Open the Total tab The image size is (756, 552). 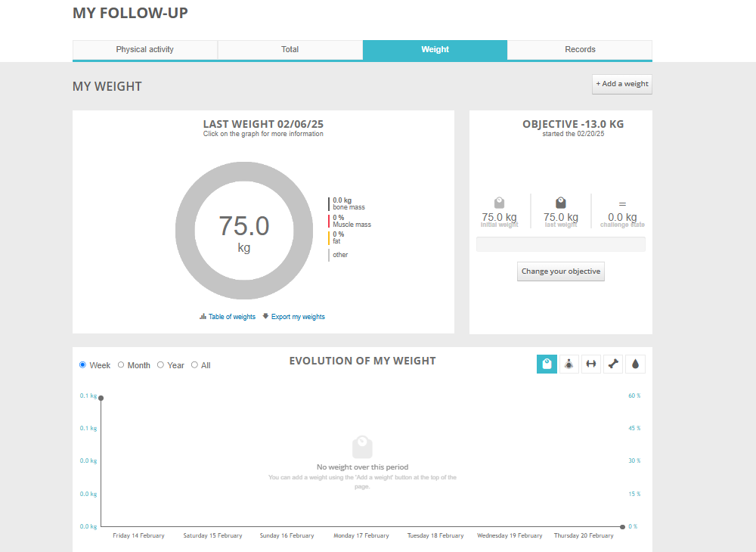click(x=290, y=50)
